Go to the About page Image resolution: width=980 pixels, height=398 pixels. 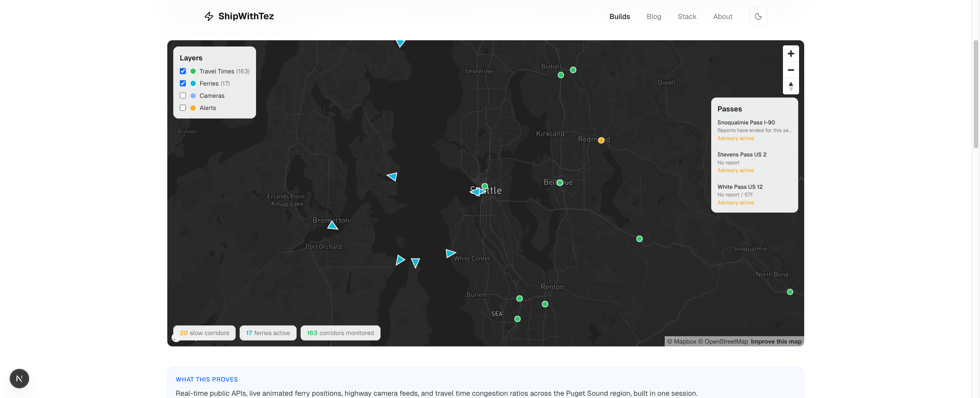[x=723, y=16]
